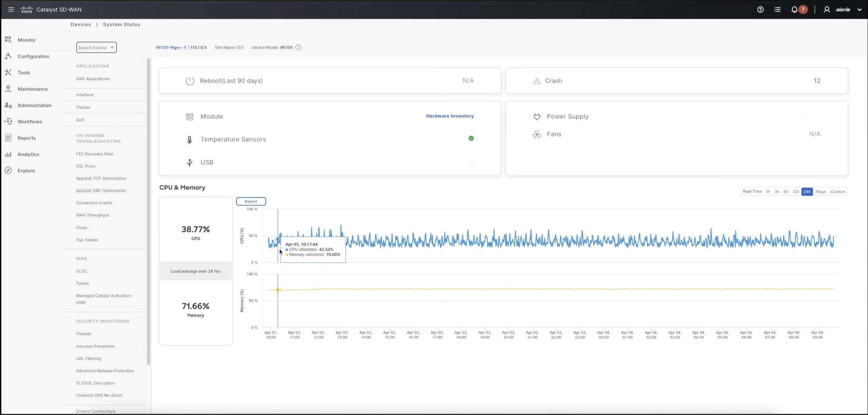Click the Reboot power icon
868x415 pixels.
pyautogui.click(x=190, y=81)
